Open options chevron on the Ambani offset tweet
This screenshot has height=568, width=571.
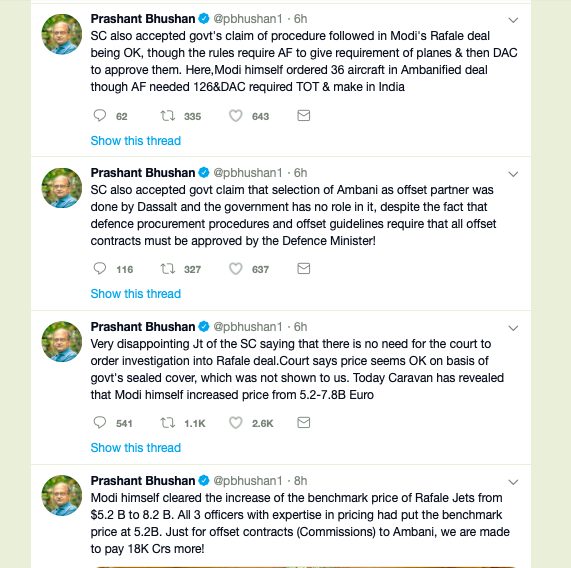coord(513,174)
